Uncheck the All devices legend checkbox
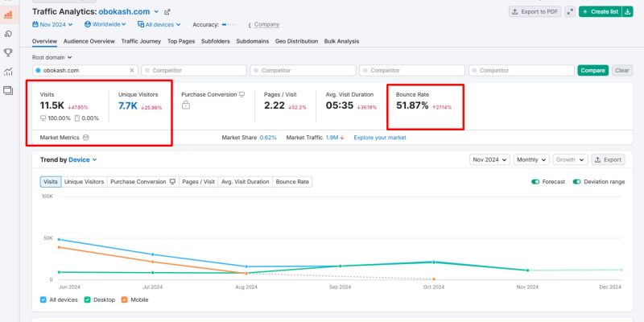Viewport: 644px width, 322px height. pyautogui.click(x=43, y=299)
